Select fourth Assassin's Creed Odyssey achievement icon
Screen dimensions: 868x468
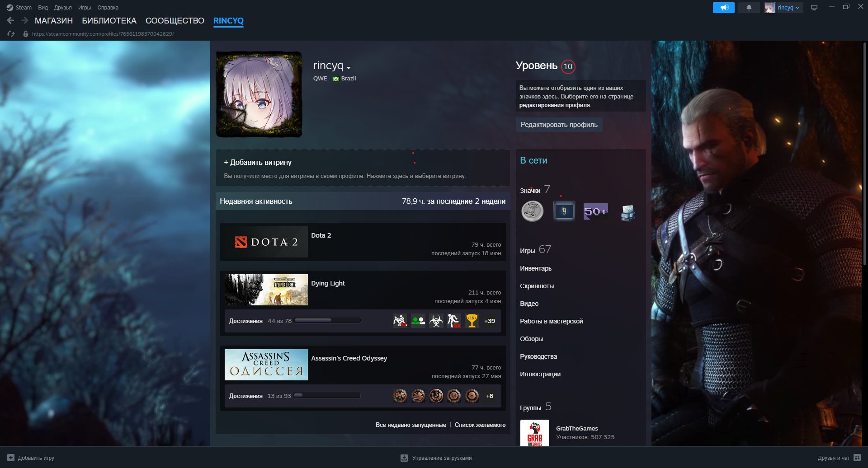[454, 396]
